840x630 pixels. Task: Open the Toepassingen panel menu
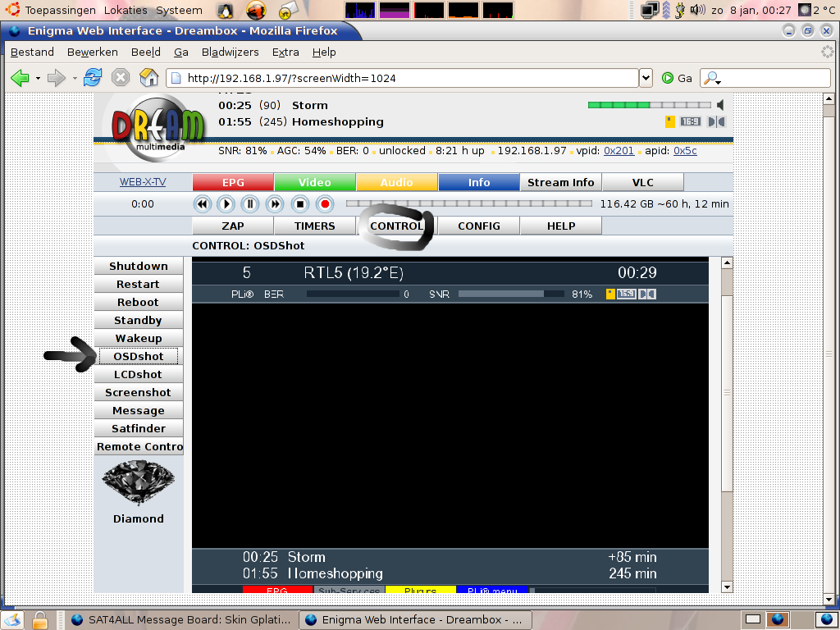coord(60,10)
